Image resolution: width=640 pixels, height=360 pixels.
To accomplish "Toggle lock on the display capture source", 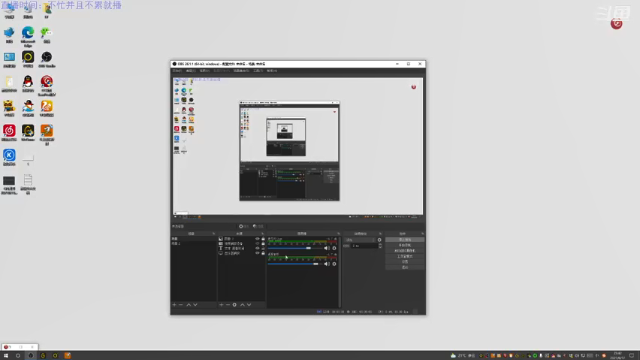I will [x=263, y=253].
